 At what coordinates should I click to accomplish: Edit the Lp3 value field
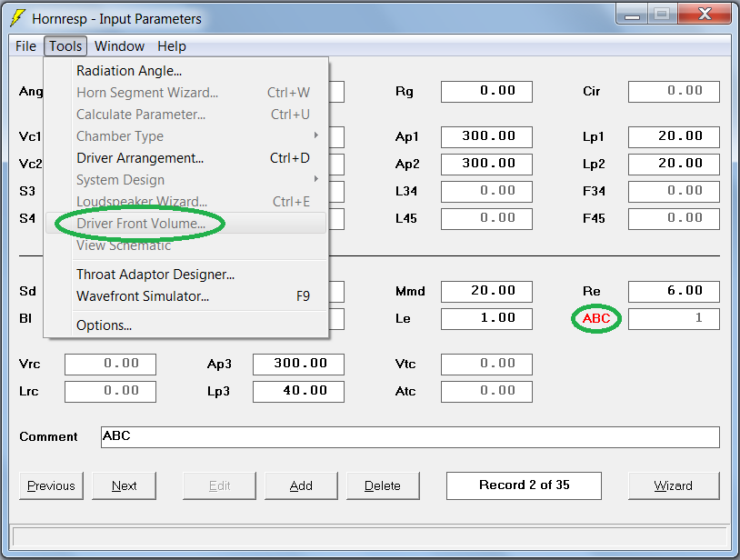click(x=298, y=392)
